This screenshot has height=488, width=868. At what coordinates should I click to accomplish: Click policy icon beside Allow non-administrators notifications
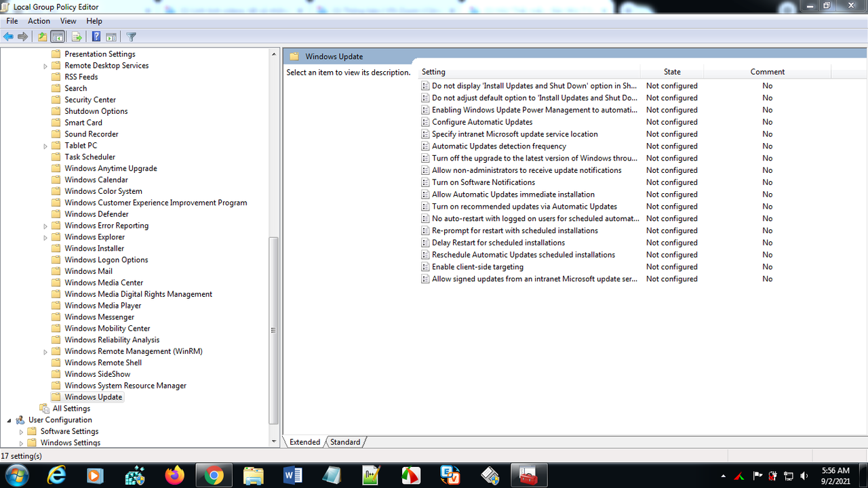click(425, 170)
